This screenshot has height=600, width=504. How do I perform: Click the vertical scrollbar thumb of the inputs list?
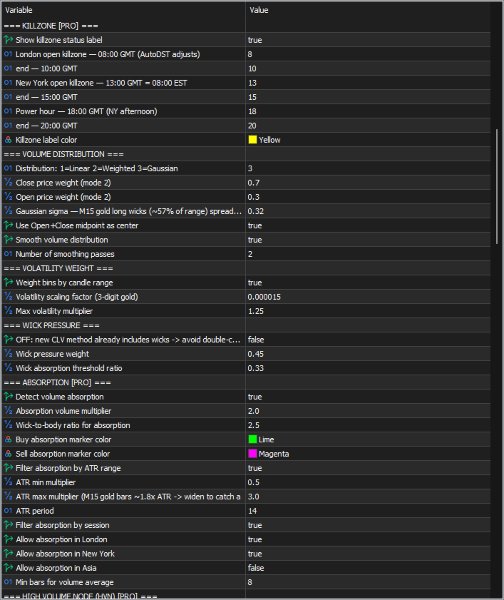497,186
